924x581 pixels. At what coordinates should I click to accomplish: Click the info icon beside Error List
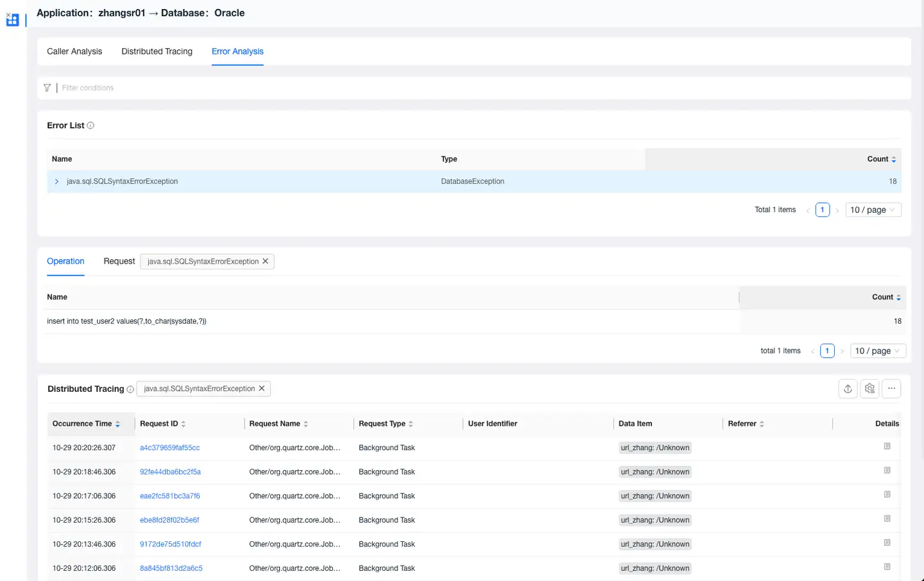tap(90, 126)
